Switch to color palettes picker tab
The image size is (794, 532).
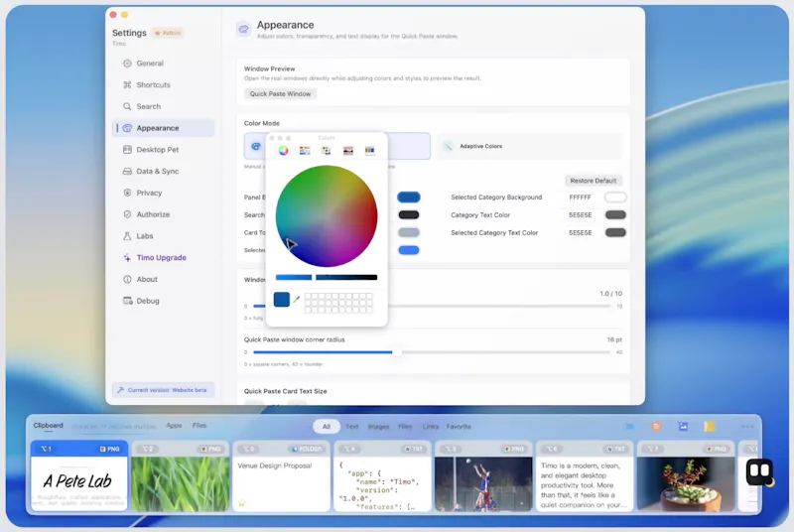(x=327, y=150)
